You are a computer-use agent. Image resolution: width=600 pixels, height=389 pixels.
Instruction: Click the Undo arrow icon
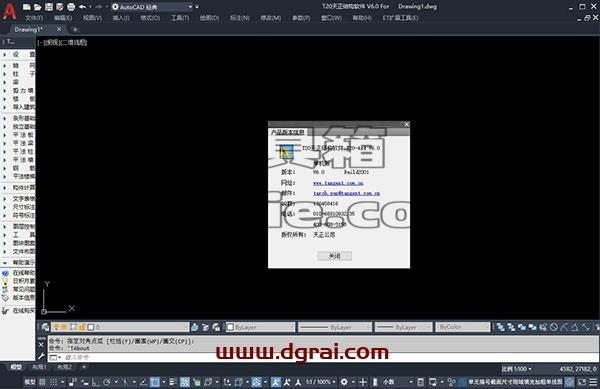(x=82, y=7)
